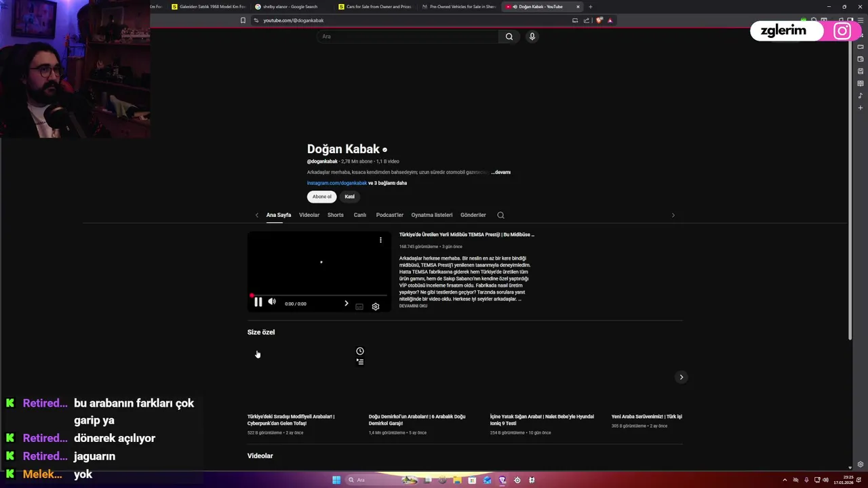The image size is (868, 488).
Task: Click the Videolar section heading
Action: (260, 456)
